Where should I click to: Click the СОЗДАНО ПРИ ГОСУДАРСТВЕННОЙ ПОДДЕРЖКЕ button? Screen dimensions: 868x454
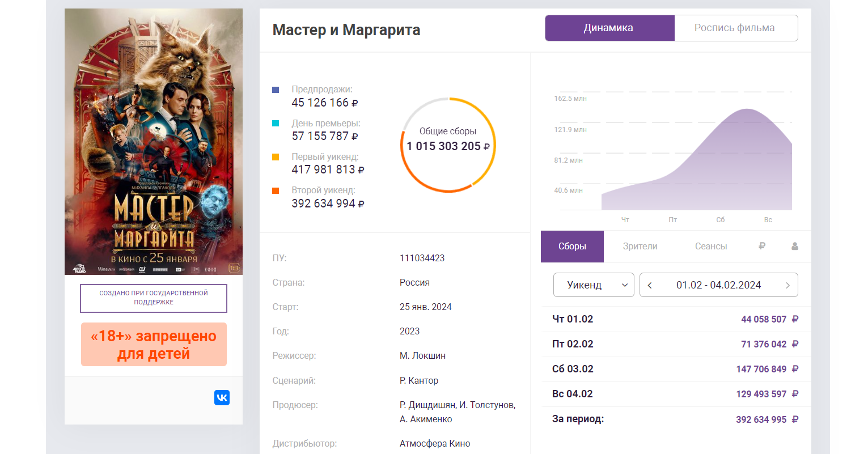[x=154, y=298]
